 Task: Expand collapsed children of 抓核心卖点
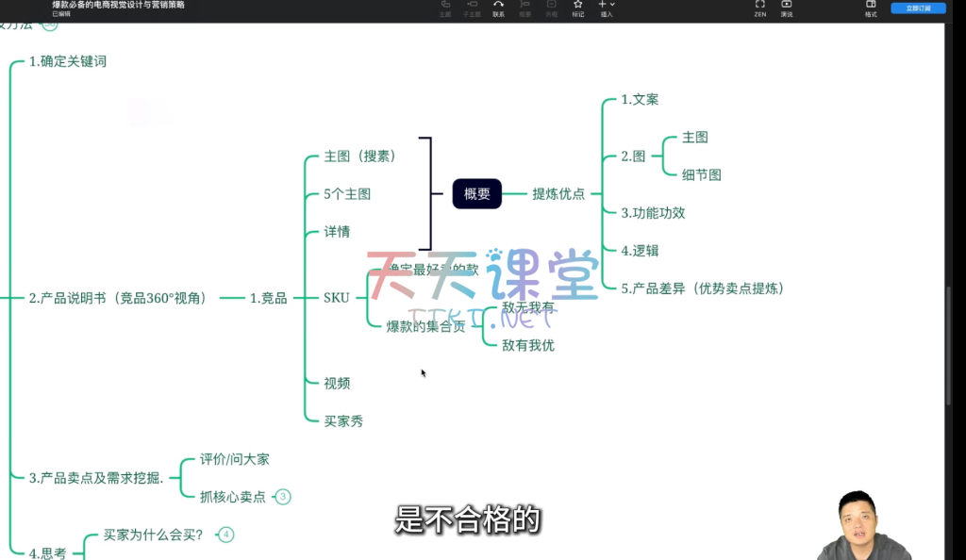click(283, 497)
